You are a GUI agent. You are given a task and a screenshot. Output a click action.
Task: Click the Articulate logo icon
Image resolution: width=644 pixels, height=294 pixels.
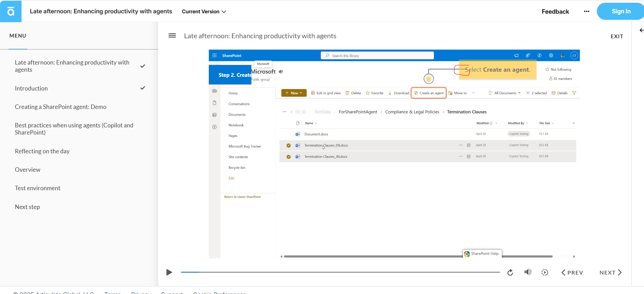[x=11, y=11]
